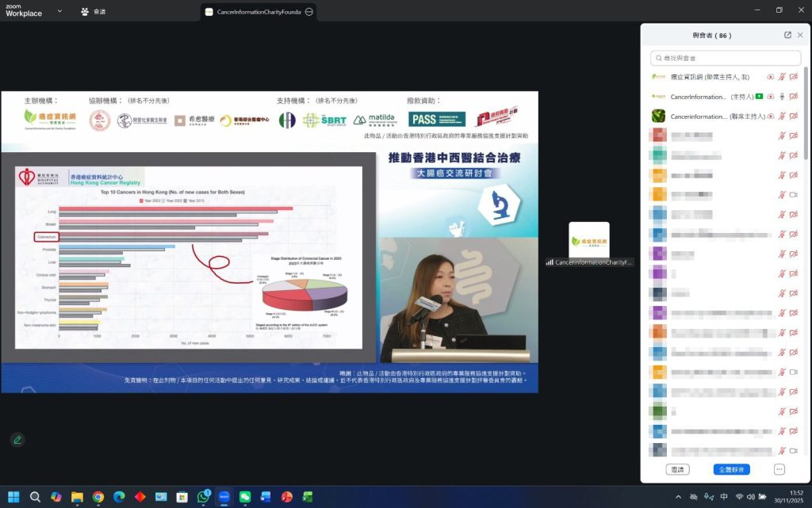
Task: Open Google Chrome from the taskbar
Action: pyautogui.click(x=98, y=497)
